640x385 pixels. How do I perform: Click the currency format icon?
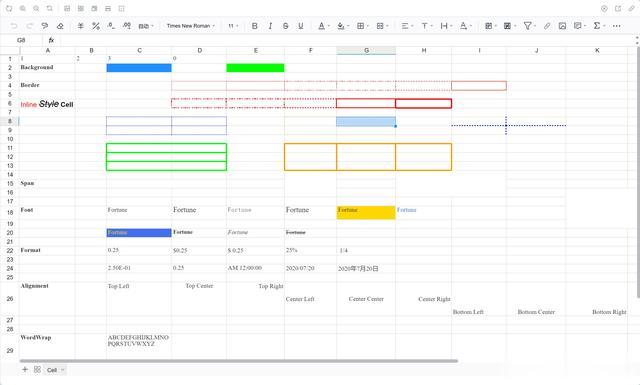[x=80, y=26]
